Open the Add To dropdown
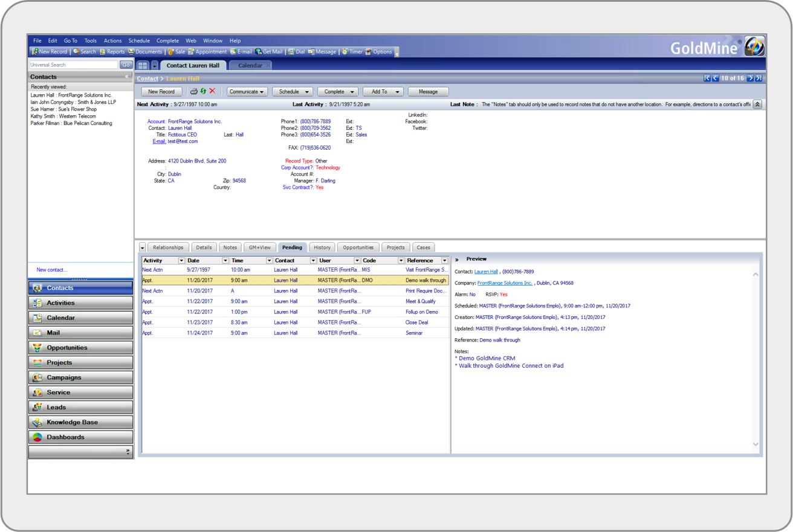This screenshot has height=532, width=793. pos(383,92)
